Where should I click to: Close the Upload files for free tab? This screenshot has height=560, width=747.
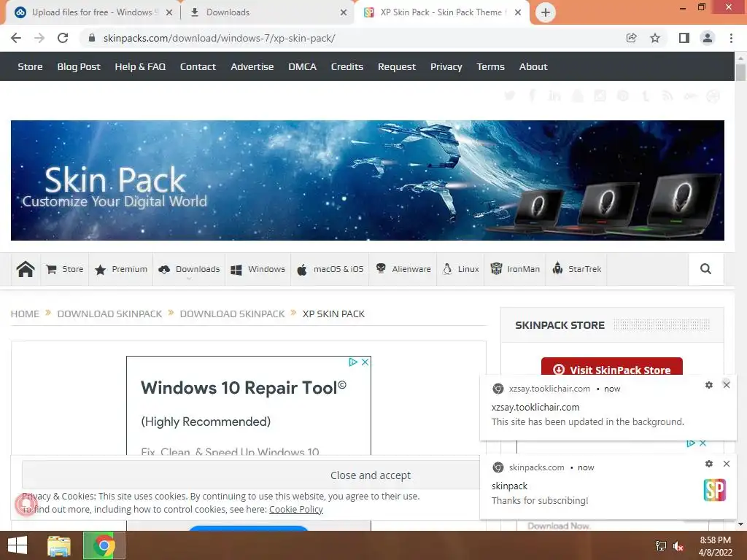169,13
